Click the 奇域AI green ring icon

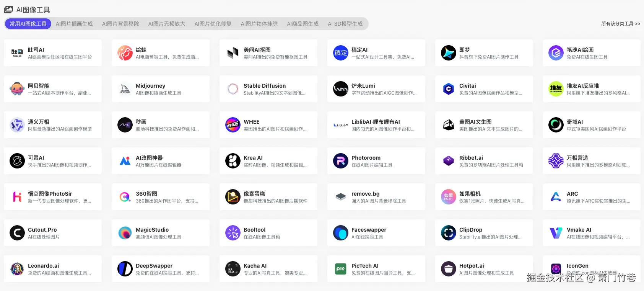tap(556, 125)
